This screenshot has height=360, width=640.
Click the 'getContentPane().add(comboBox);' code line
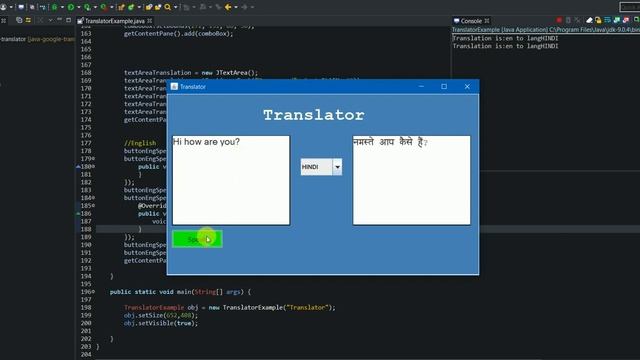pyautogui.click(x=178, y=34)
